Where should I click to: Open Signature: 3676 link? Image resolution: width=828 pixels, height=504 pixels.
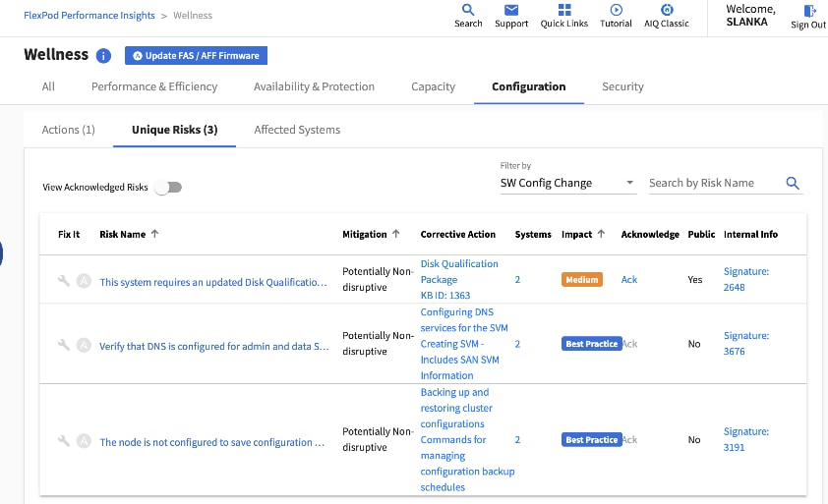745,344
